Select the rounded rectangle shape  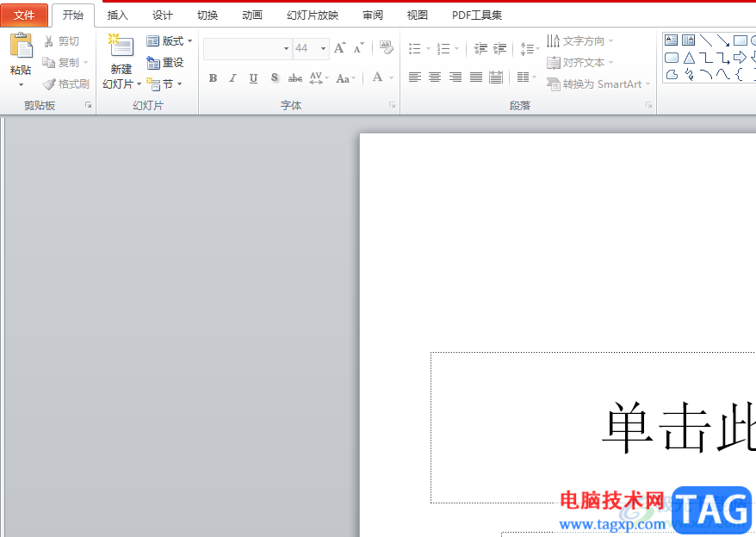click(x=672, y=58)
